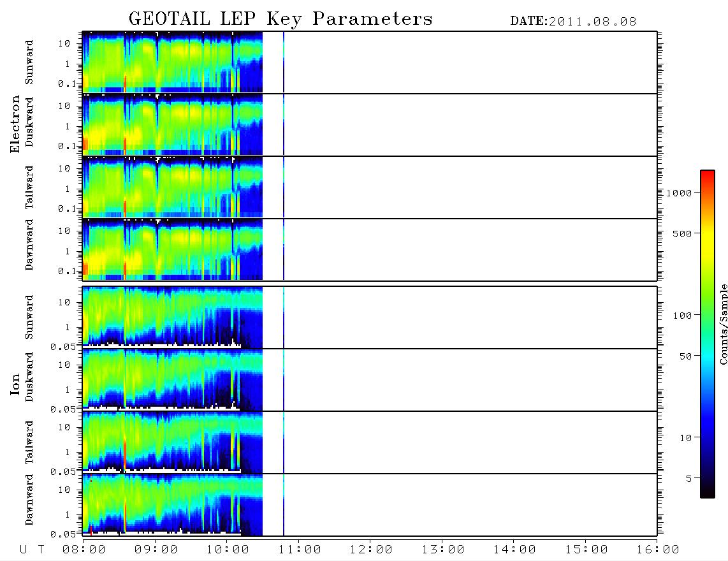Click the 16:00 time tick label

(x=657, y=550)
